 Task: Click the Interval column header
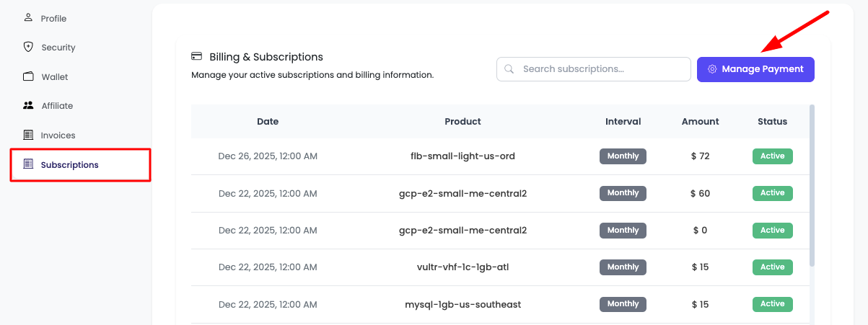pyautogui.click(x=623, y=122)
